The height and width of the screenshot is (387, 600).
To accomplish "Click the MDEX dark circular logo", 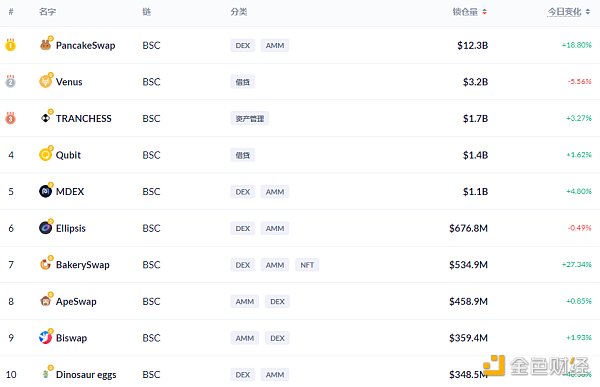I will (46, 191).
